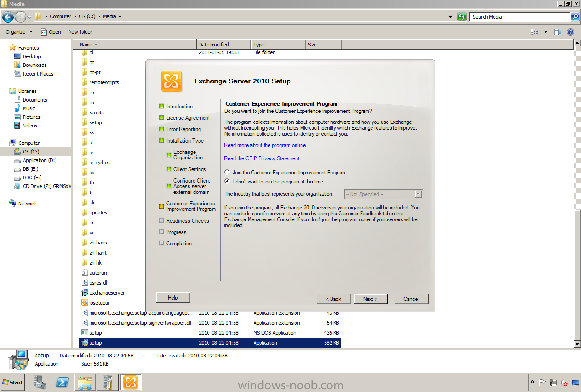581x392 pixels.
Task: Click the Action Center flag tray icon
Action: point(542,382)
